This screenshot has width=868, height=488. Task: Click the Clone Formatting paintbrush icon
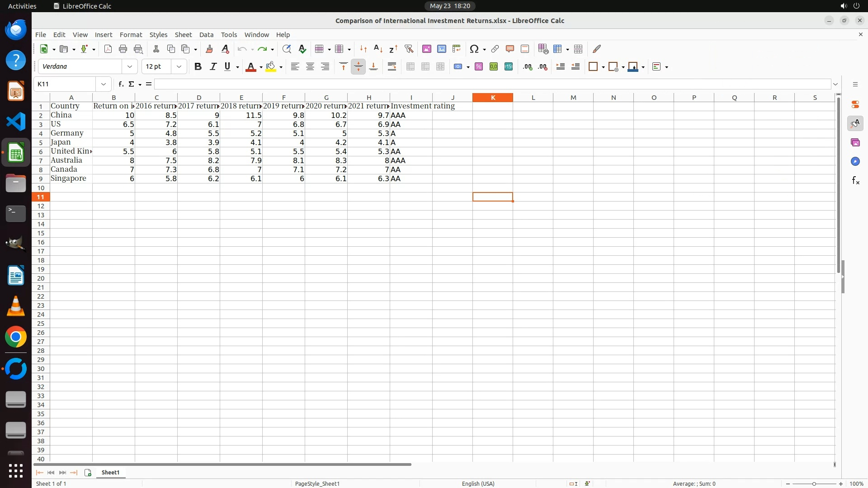coord(209,49)
